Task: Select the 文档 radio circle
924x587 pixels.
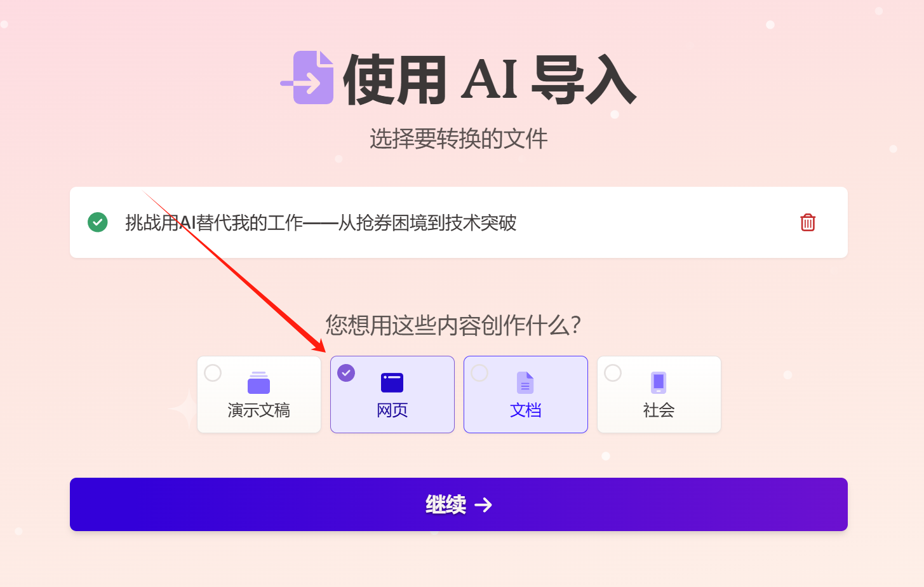Action: (479, 373)
